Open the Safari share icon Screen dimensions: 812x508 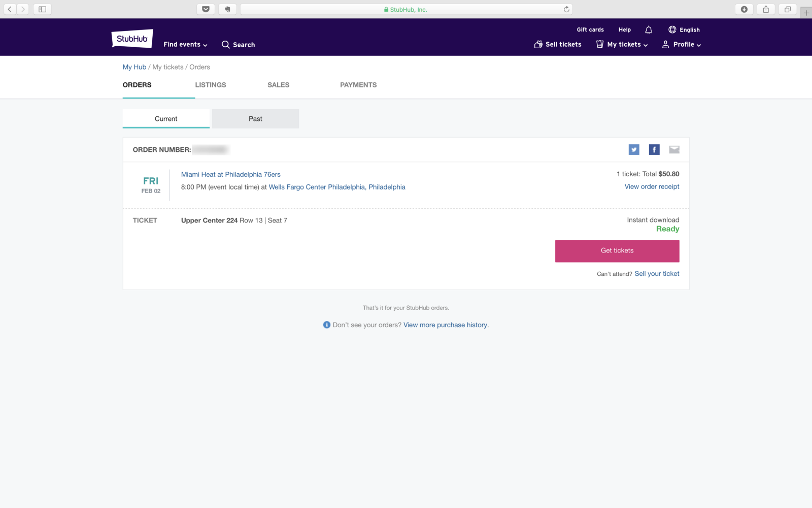tap(766, 9)
